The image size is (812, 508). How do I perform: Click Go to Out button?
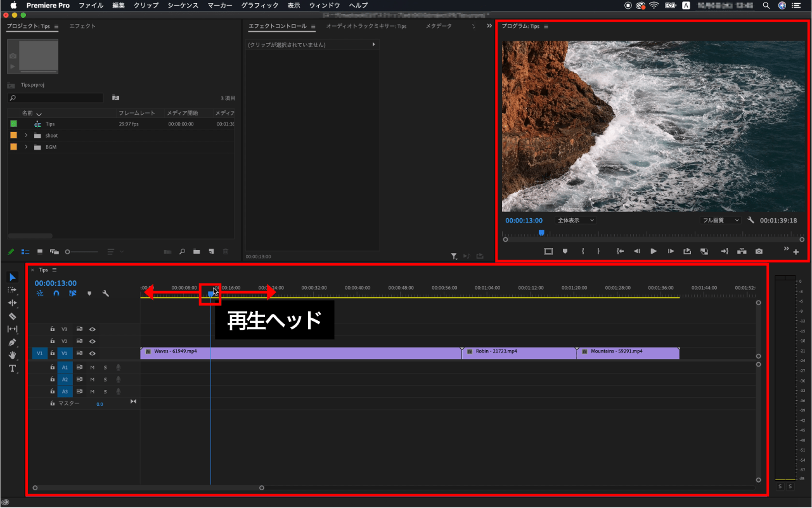tap(725, 251)
